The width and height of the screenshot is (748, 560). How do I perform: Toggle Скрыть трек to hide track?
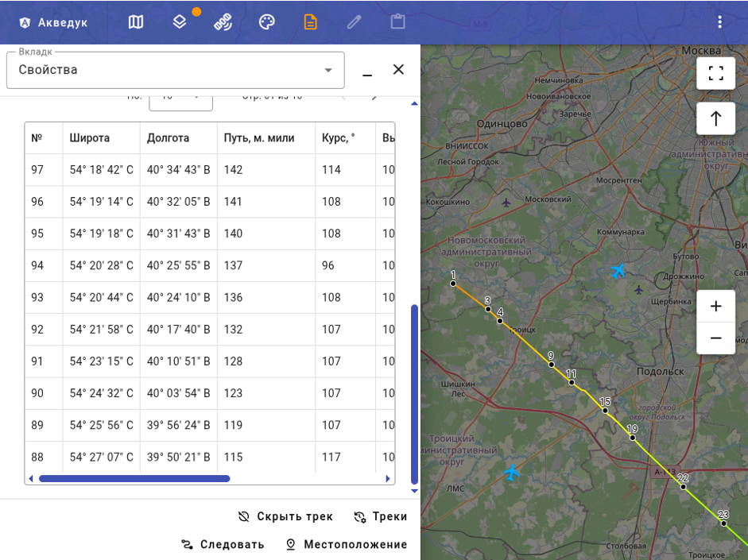point(285,516)
